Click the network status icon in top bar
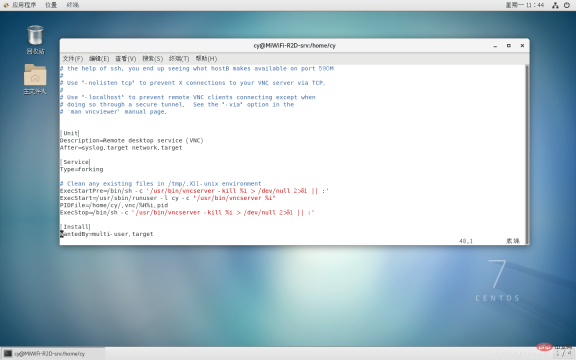The image size is (576, 360). [555, 5]
